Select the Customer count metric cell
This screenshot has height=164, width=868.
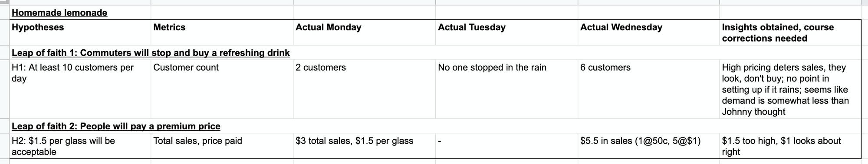tap(222, 89)
